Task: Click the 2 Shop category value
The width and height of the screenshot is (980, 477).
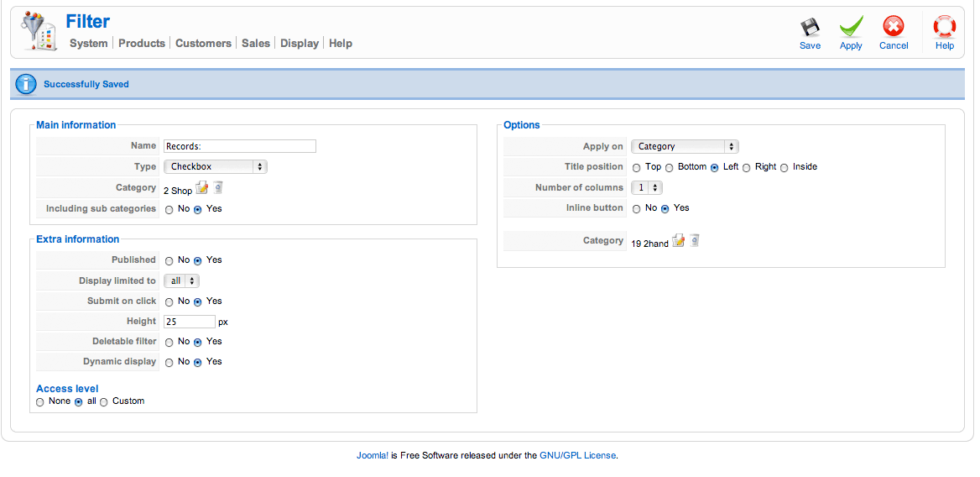Action: (178, 191)
